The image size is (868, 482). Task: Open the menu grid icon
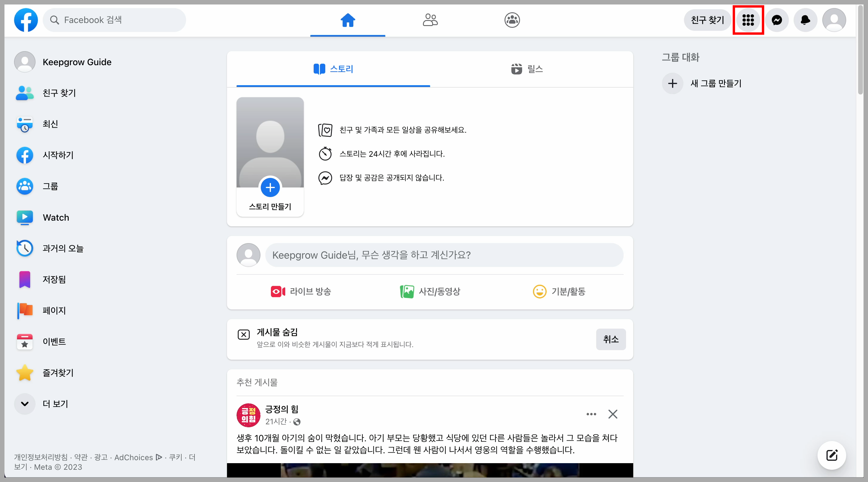coord(748,20)
